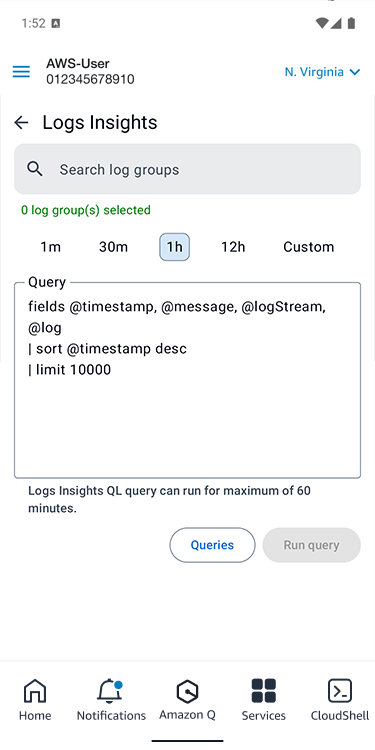Open the CloudShell terminal icon
This screenshot has height=750, width=375.
pos(340,691)
